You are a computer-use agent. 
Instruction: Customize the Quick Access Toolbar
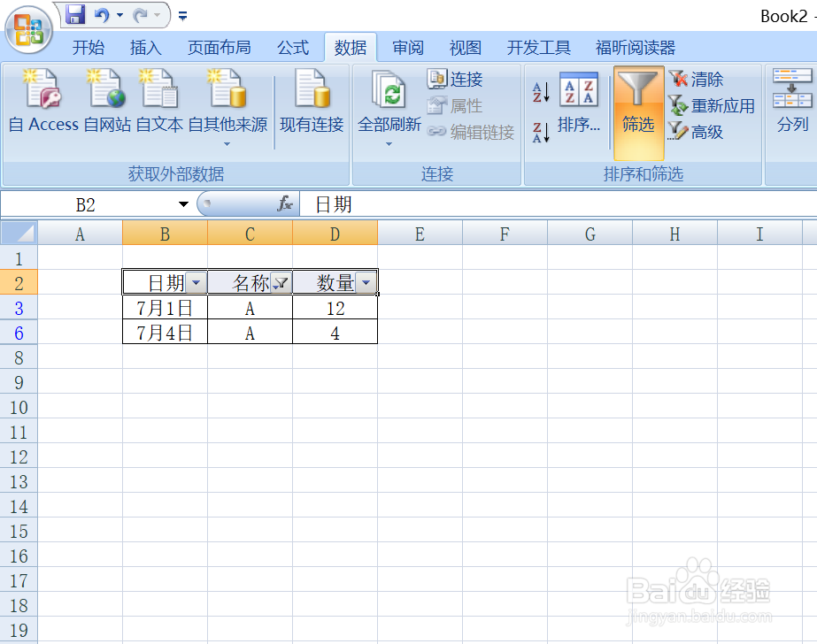(x=183, y=16)
